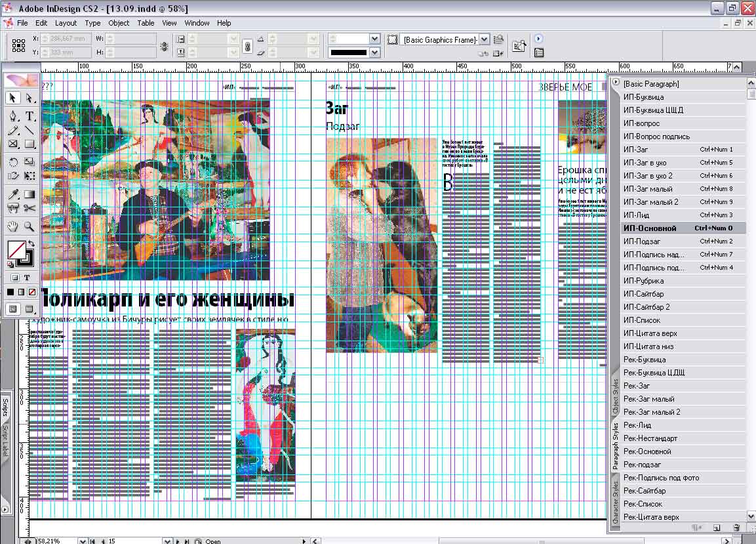Select the Pen tool

[x=13, y=116]
